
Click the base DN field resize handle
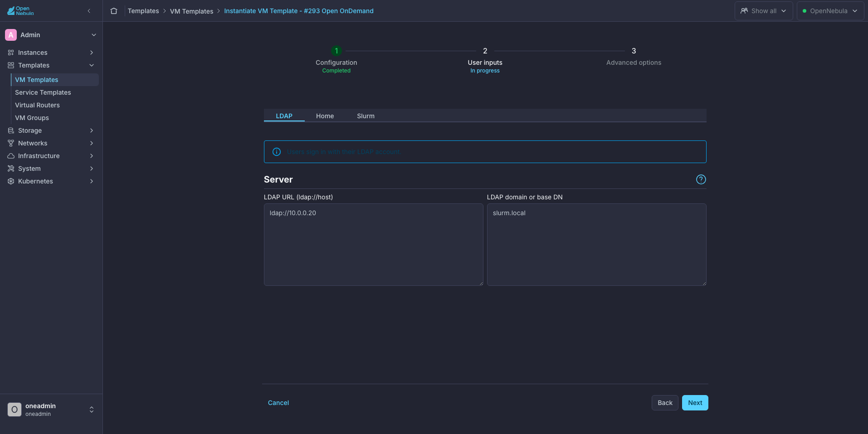click(704, 283)
